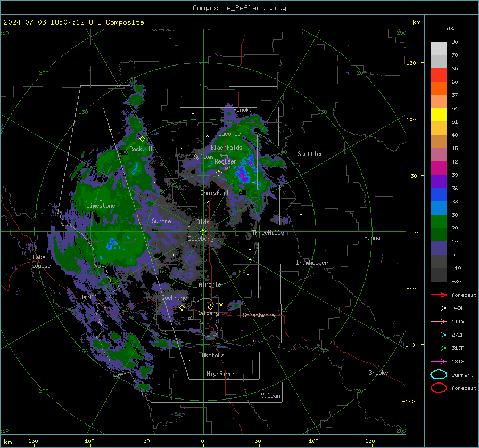
Task: Click the bright green 30 dBZ swatch
Action: tap(439, 222)
